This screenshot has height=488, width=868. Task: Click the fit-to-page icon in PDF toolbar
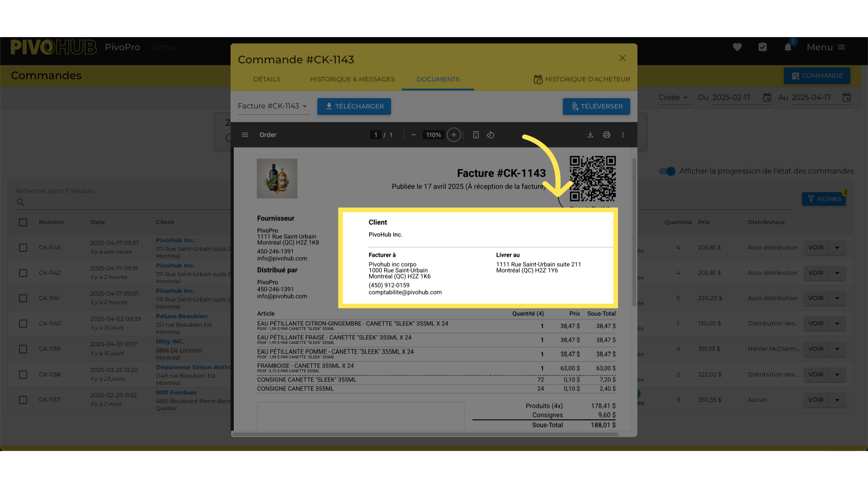(x=476, y=135)
